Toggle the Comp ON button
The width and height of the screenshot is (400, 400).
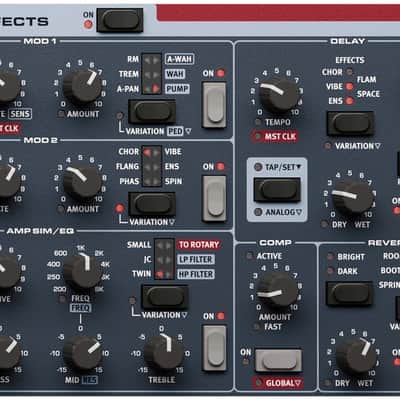click(x=279, y=360)
